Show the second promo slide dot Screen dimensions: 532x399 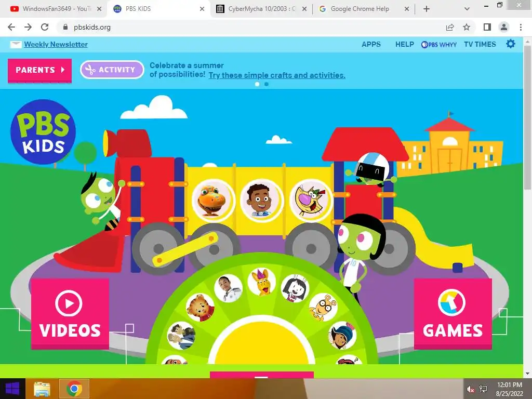pos(267,84)
